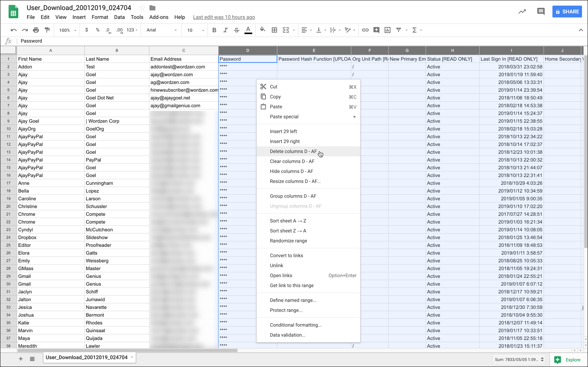Open the comments history icon
Screen dimensions: 588x367
pos(541,11)
